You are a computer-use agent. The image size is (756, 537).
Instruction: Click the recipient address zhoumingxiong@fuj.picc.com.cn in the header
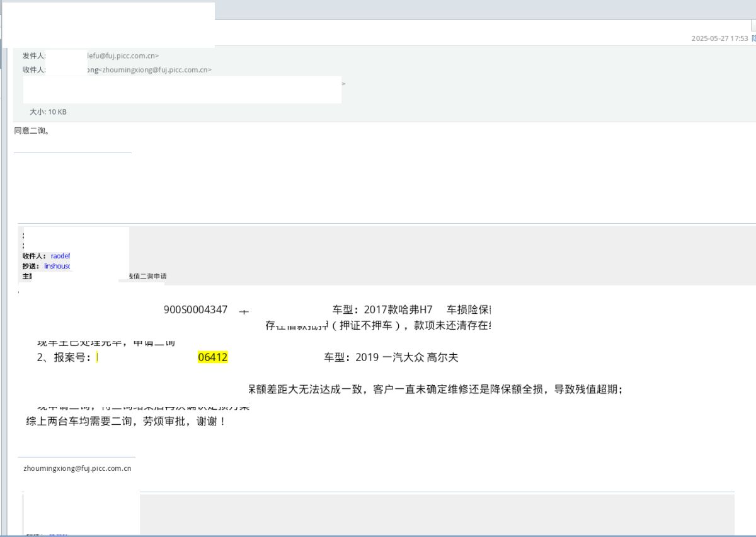[x=155, y=70]
